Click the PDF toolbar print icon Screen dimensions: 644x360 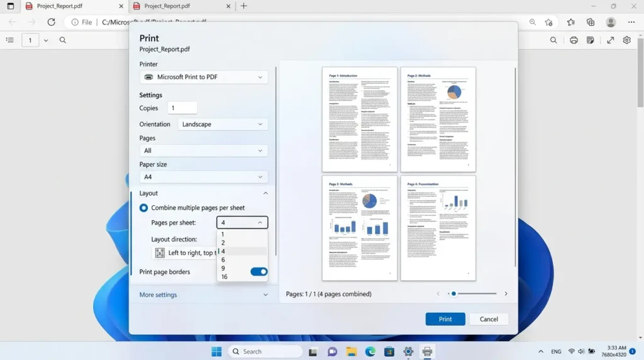coord(574,40)
